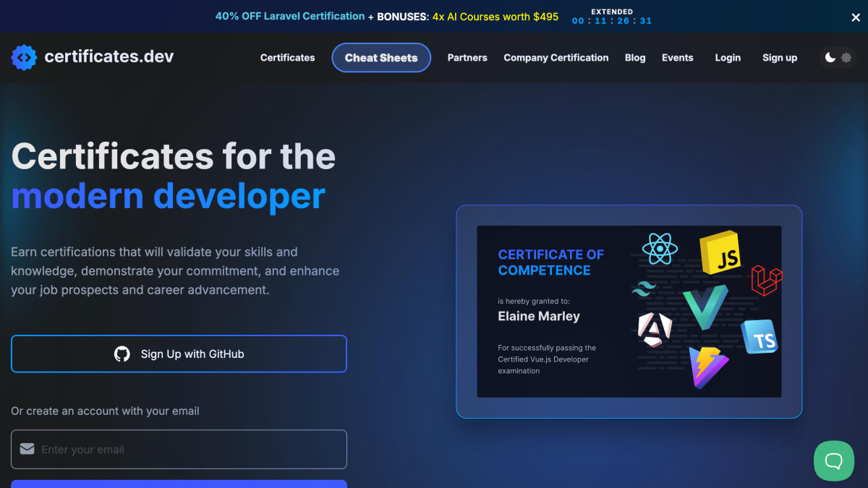
Task: Click the 40% OFF Laravel Certification promo link
Action: point(290,16)
